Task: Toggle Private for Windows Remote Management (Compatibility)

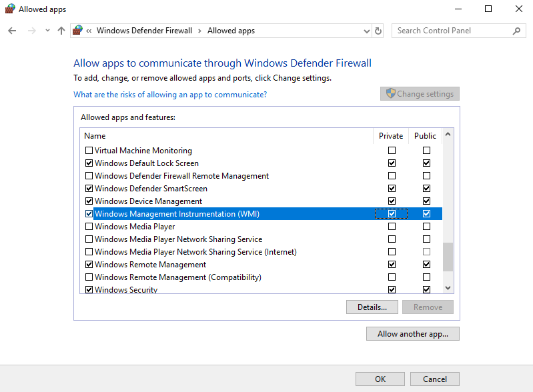Action: pos(392,277)
